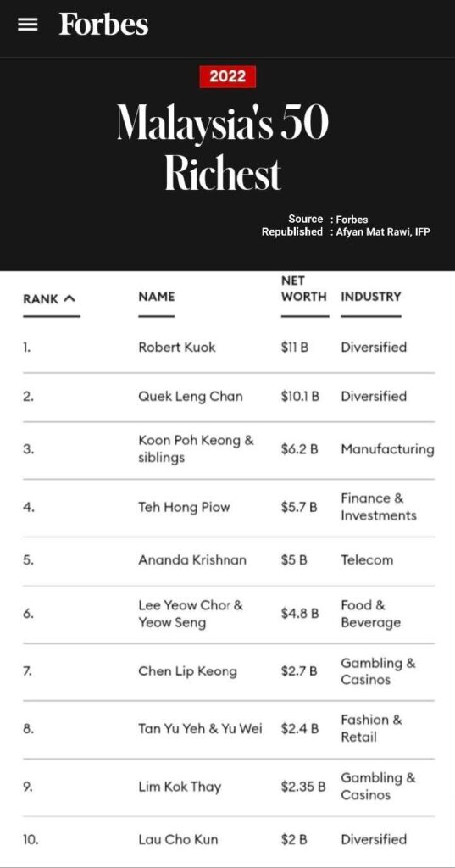Open Ananda Krishnan's profile
The width and height of the screenshot is (455, 868).
tap(192, 560)
